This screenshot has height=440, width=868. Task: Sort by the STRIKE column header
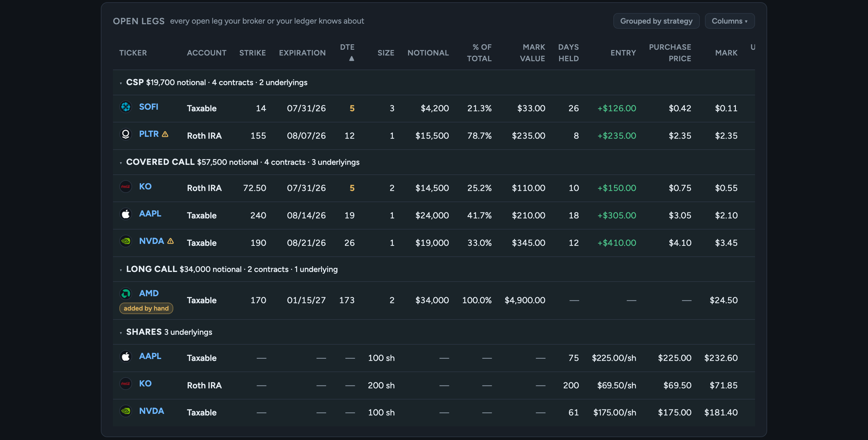coord(252,53)
